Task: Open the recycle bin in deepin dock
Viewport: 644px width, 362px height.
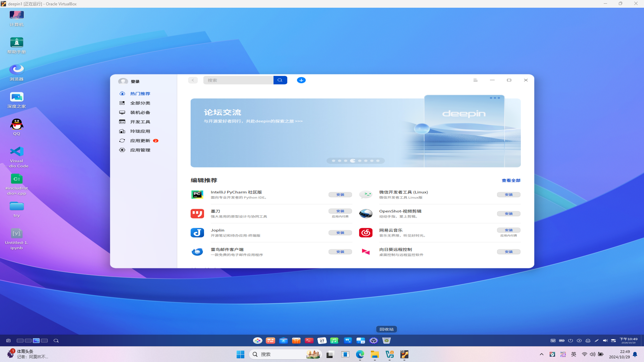Action: pyautogui.click(x=387, y=341)
